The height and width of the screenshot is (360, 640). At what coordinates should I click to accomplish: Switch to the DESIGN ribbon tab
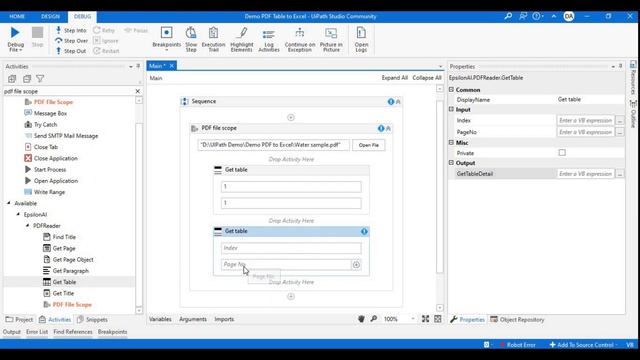(x=50, y=16)
